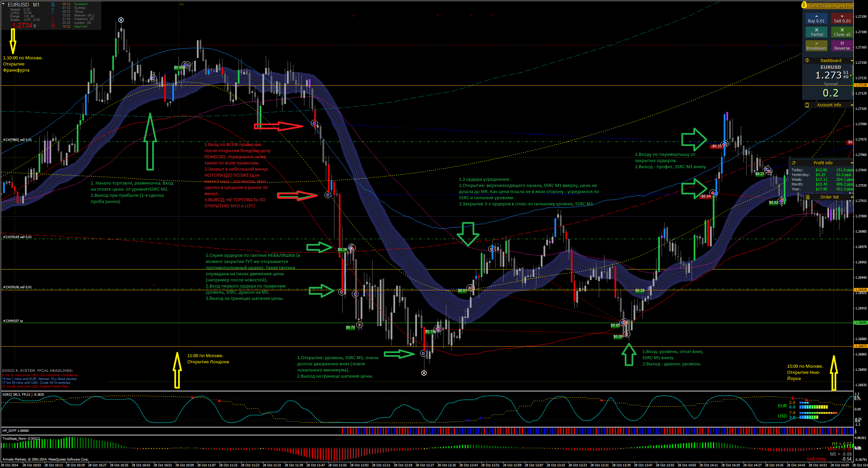Open the Profit info panel header
This screenshot has height=468, width=868.
(821, 163)
